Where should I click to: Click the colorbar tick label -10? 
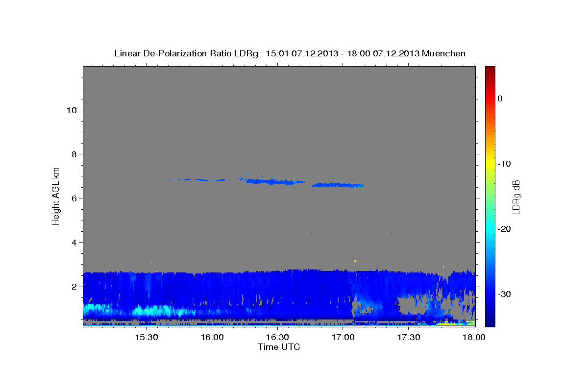[504, 164]
